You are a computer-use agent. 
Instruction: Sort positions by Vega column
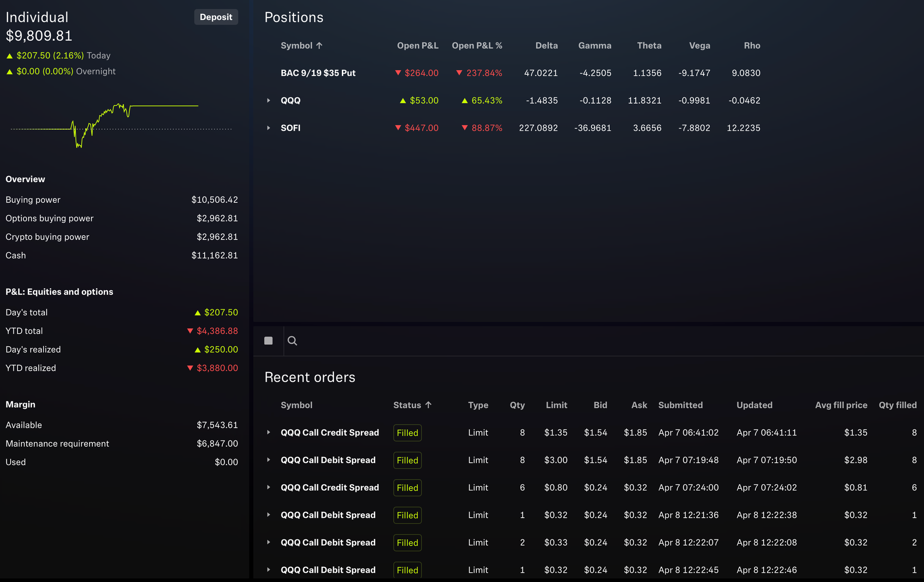pyautogui.click(x=699, y=45)
